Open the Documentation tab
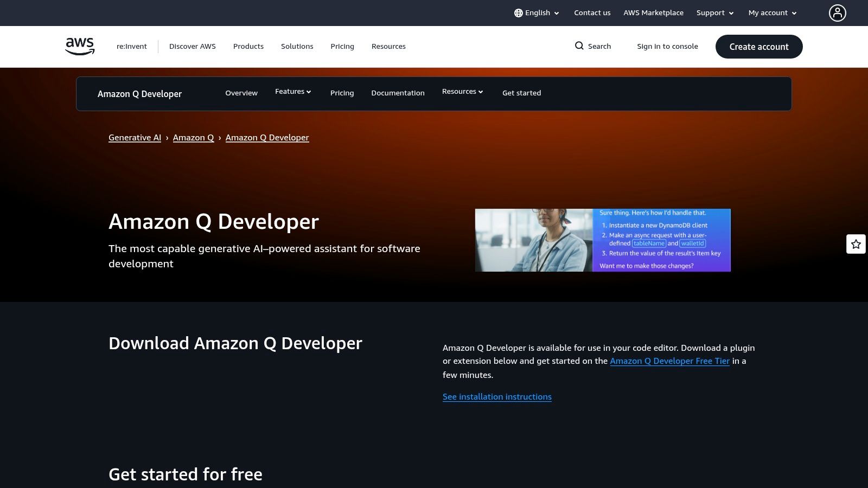The height and width of the screenshot is (488, 868). pyautogui.click(x=398, y=93)
